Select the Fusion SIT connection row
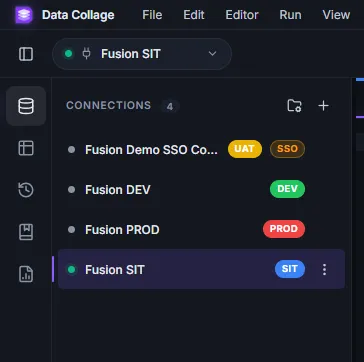364x362 pixels. [201, 269]
